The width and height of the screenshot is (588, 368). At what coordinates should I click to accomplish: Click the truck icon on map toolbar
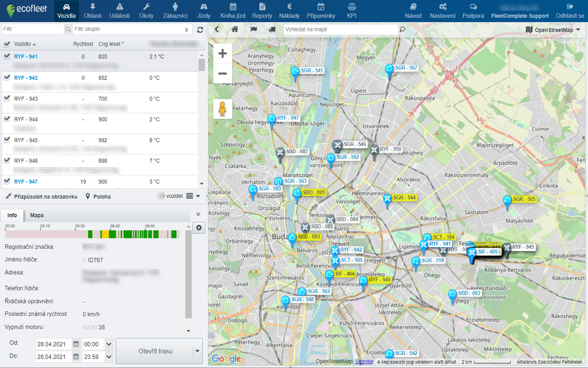point(272,29)
